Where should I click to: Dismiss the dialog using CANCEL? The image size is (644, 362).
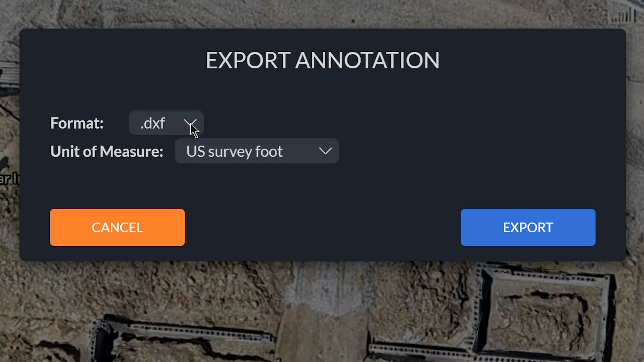pos(117,227)
